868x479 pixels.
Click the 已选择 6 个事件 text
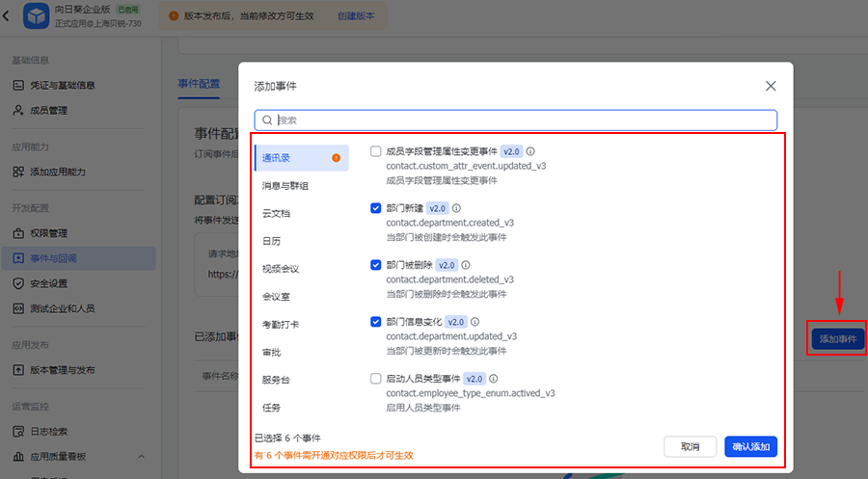pyautogui.click(x=287, y=439)
